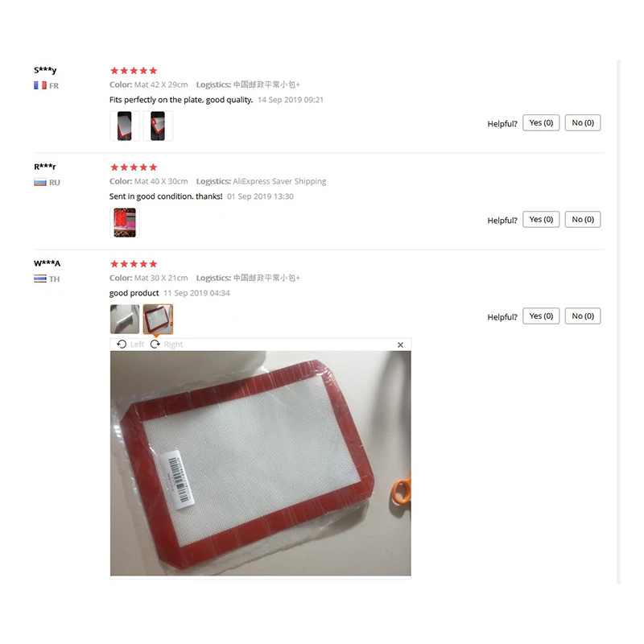The width and height of the screenshot is (644, 644).
Task: Click the Thailand flag icon by W***A
Action: tap(40, 279)
